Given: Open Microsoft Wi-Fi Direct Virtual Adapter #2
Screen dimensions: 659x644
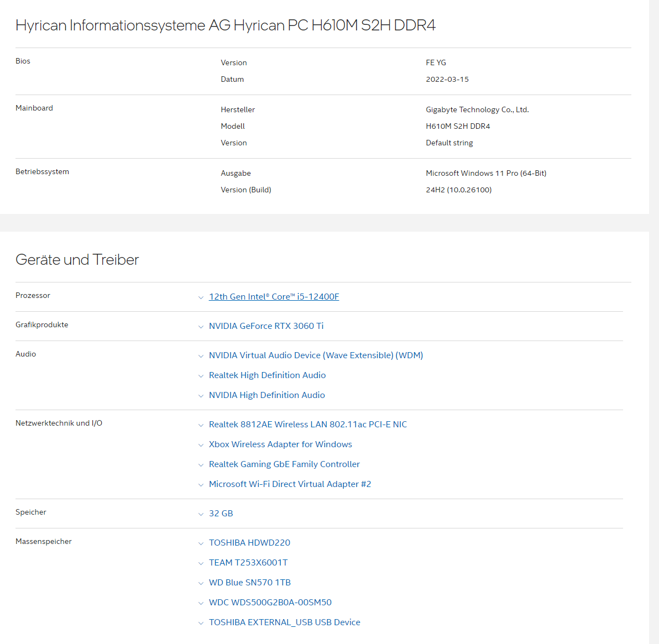Looking at the screenshot, I should click(x=290, y=484).
